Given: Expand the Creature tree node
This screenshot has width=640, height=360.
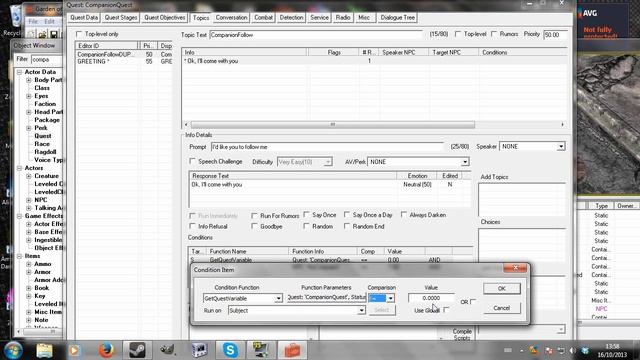Looking at the screenshot, I should 29,176.
